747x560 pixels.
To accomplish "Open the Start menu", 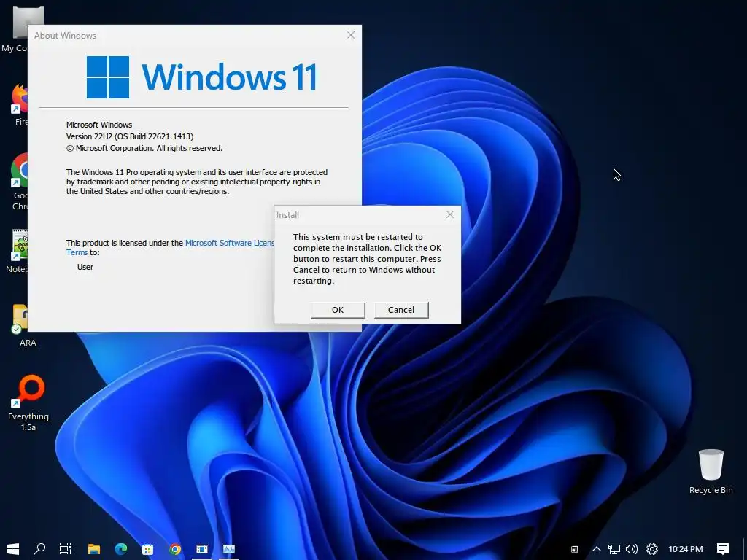I will [13, 548].
